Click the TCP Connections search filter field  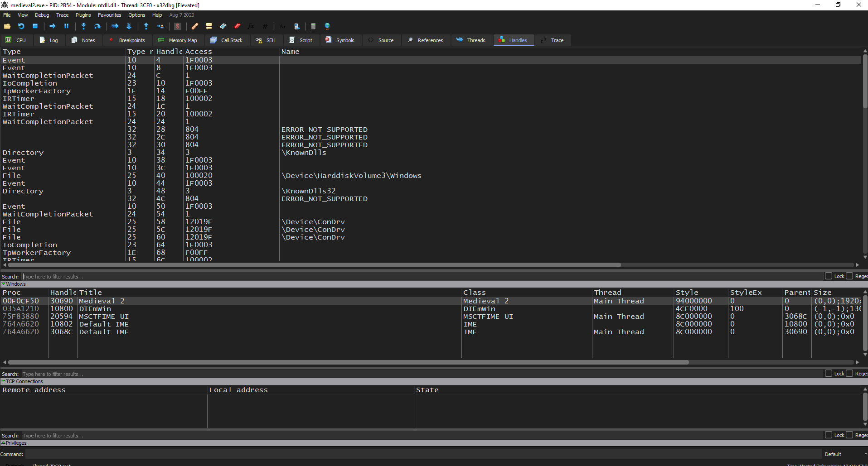point(422,435)
